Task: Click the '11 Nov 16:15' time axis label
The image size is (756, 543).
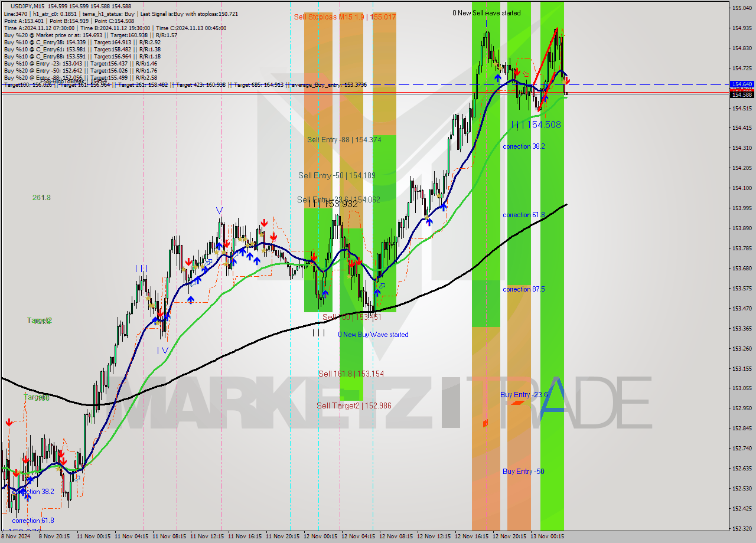Action: pyautogui.click(x=245, y=537)
